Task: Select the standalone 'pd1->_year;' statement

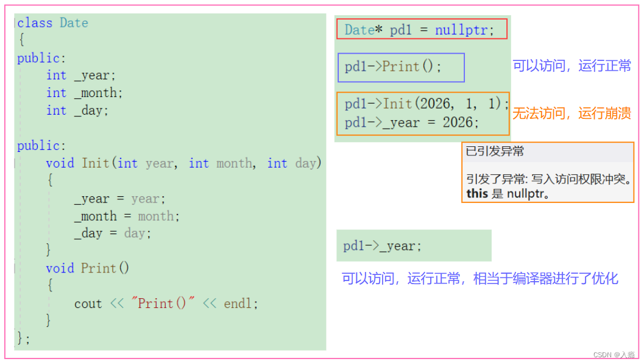Action: pos(383,246)
